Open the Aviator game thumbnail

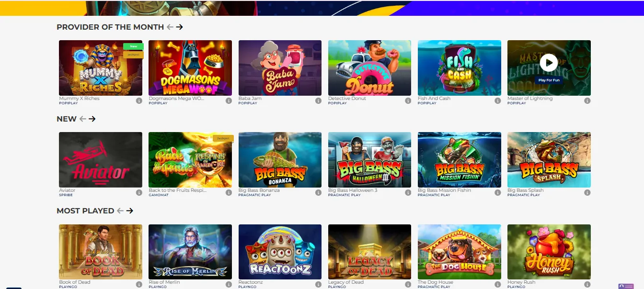(101, 160)
